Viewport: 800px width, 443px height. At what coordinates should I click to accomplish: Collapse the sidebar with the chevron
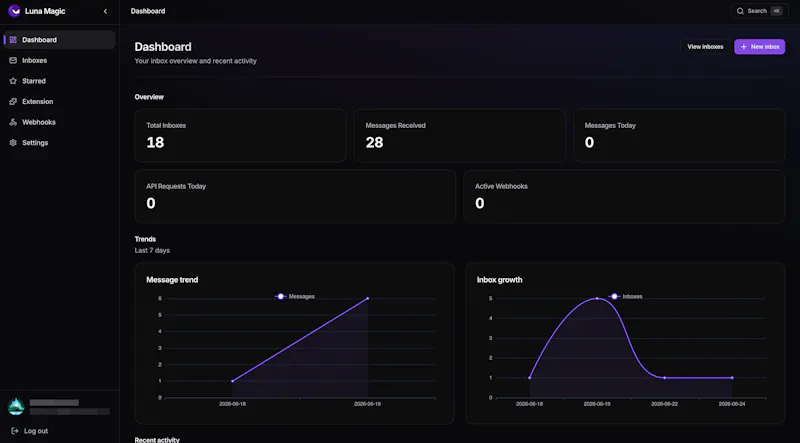(105, 11)
